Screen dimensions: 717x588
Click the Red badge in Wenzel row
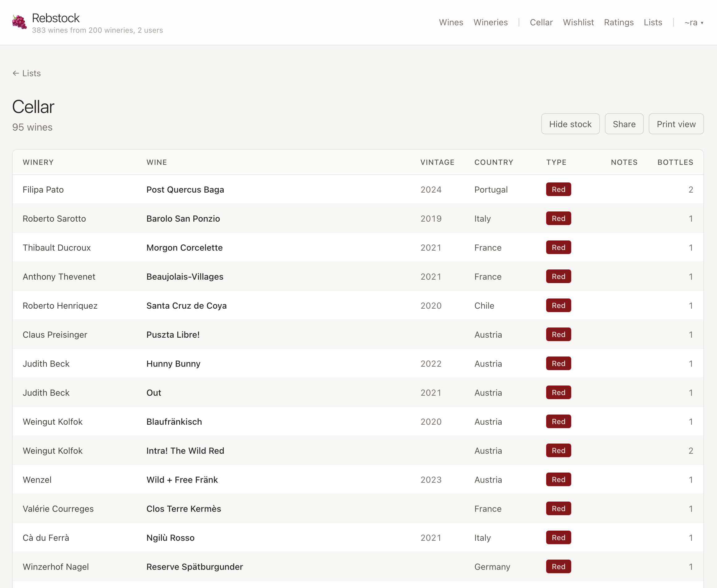pos(558,480)
